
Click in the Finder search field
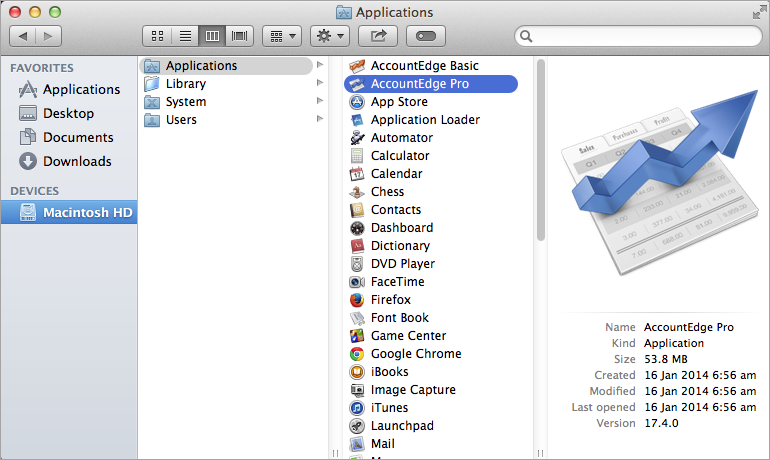tap(640, 36)
